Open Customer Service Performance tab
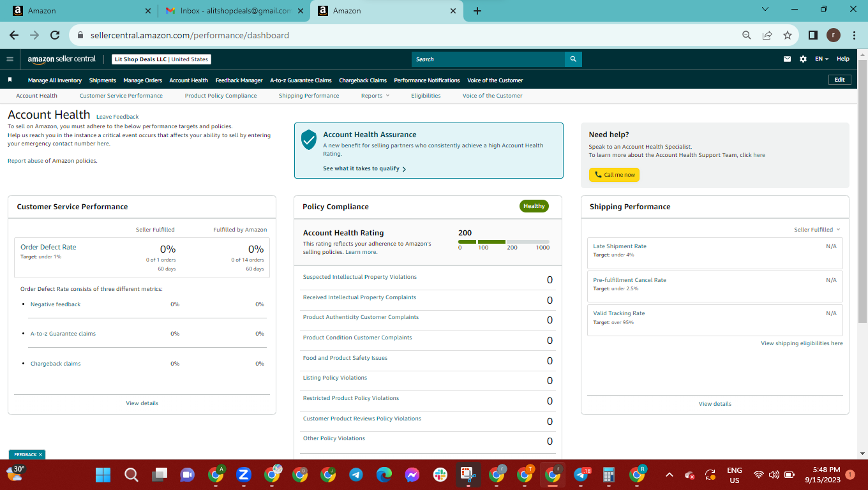This screenshot has width=868, height=490. click(x=121, y=96)
